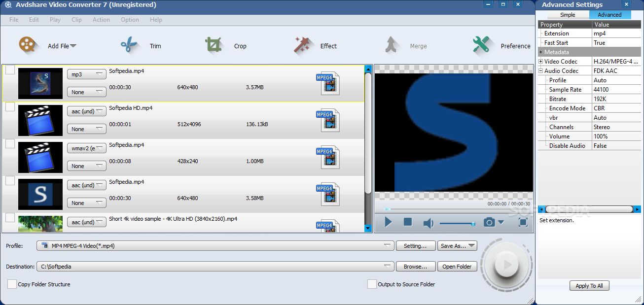
Task: Adjust the preview volume slider
Action: coord(457,223)
